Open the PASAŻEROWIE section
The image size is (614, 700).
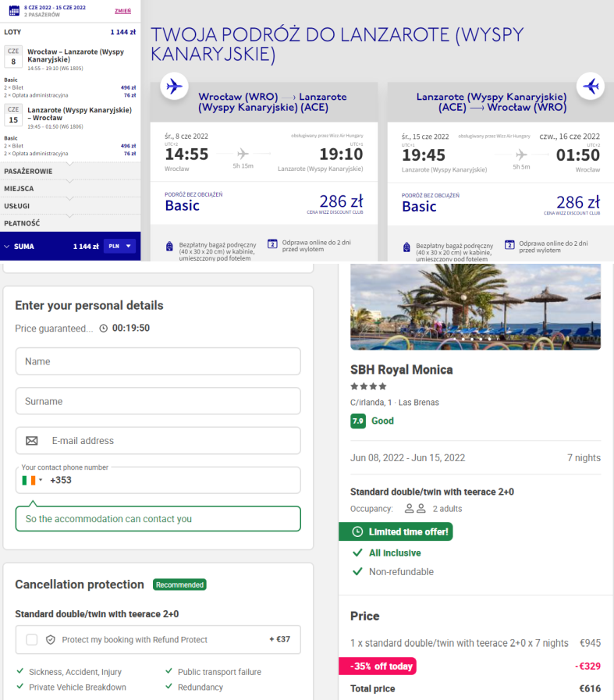click(x=70, y=172)
